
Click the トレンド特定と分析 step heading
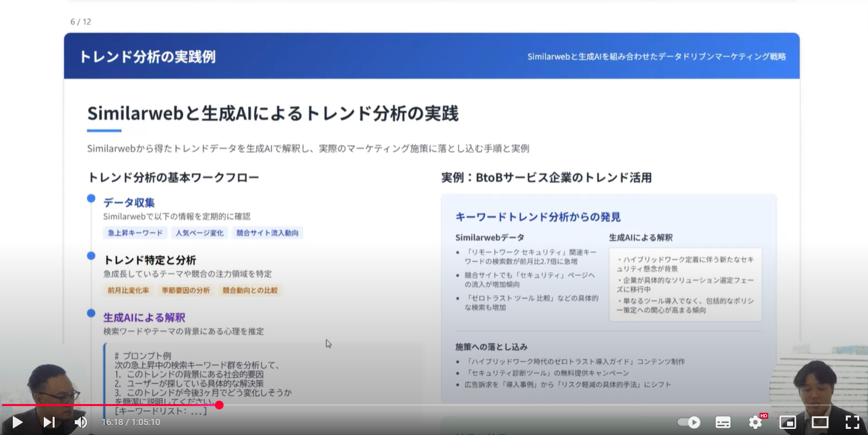(x=150, y=260)
